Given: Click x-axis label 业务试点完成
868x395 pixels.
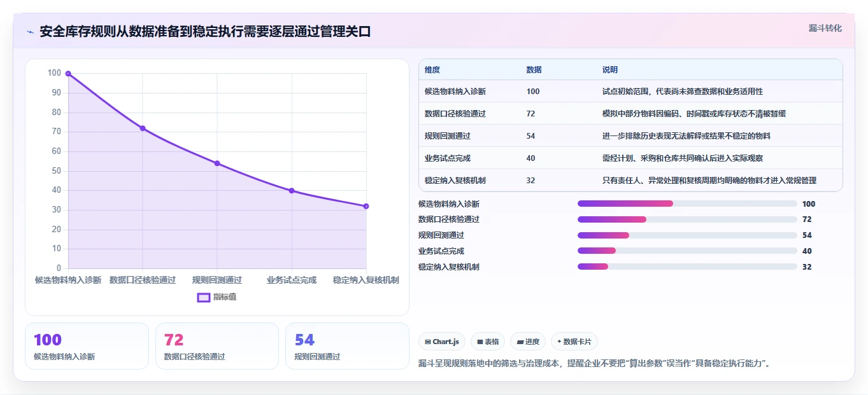Looking at the screenshot, I should coord(292,280).
